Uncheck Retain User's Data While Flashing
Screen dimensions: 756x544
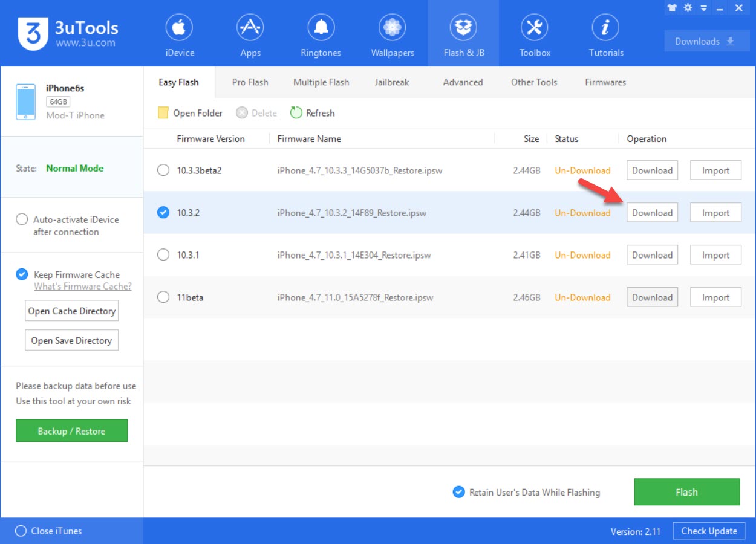coord(458,492)
